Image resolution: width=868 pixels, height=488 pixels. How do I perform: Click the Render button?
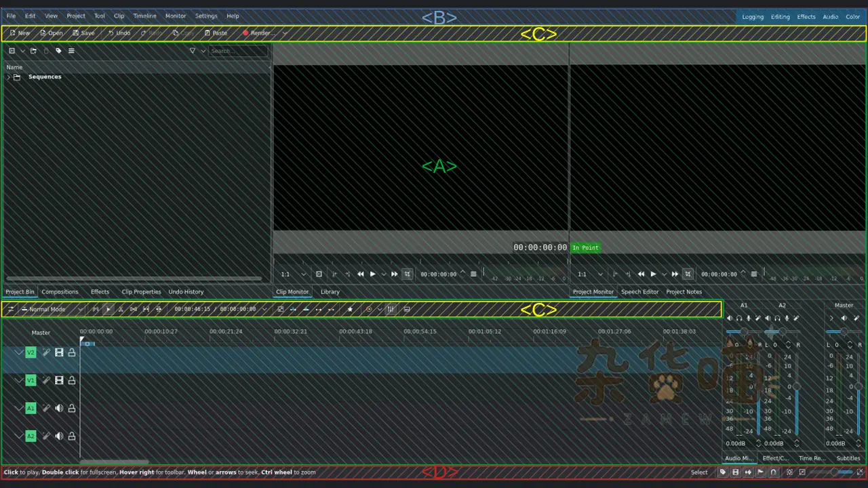point(258,33)
